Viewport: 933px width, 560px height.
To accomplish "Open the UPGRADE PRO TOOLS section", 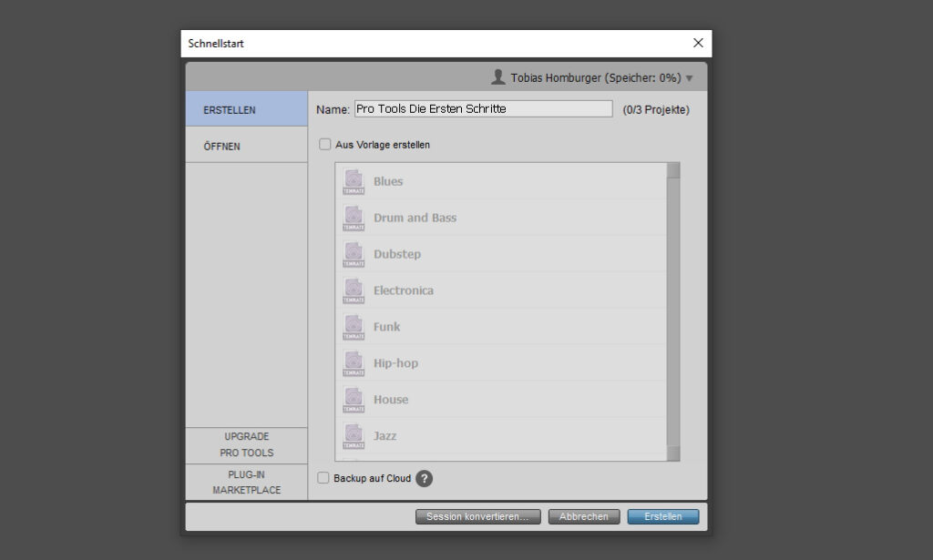I will click(246, 444).
